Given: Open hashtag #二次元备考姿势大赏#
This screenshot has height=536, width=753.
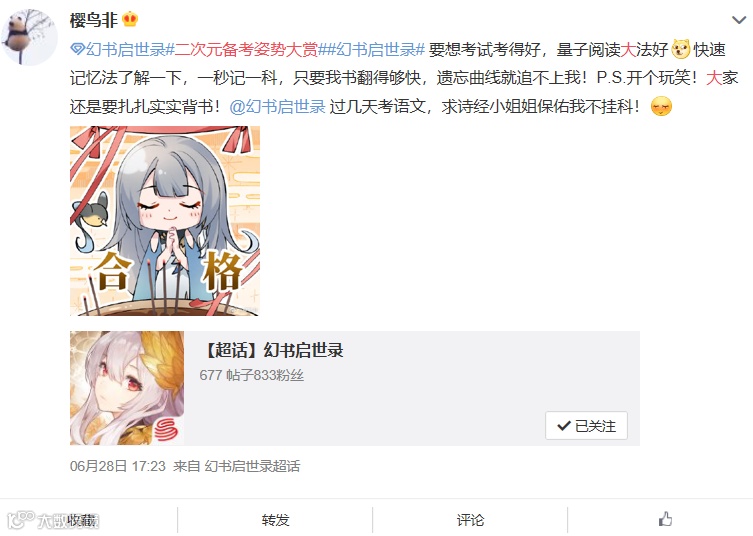Looking at the screenshot, I should pyautogui.click(x=245, y=49).
